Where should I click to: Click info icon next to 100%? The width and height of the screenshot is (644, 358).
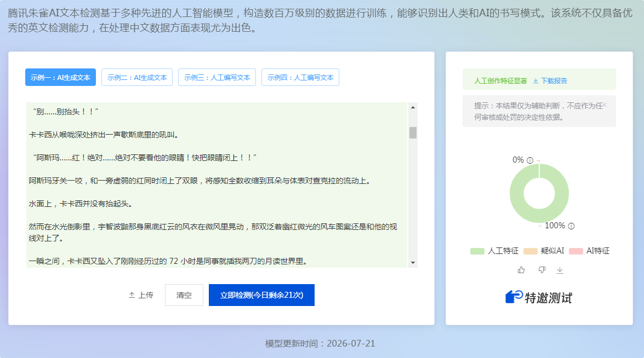pos(571,226)
